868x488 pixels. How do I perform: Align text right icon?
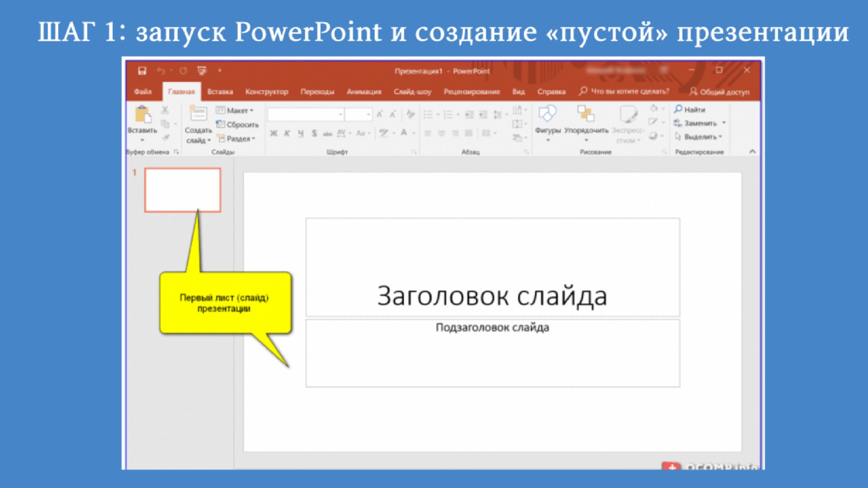[455, 133]
